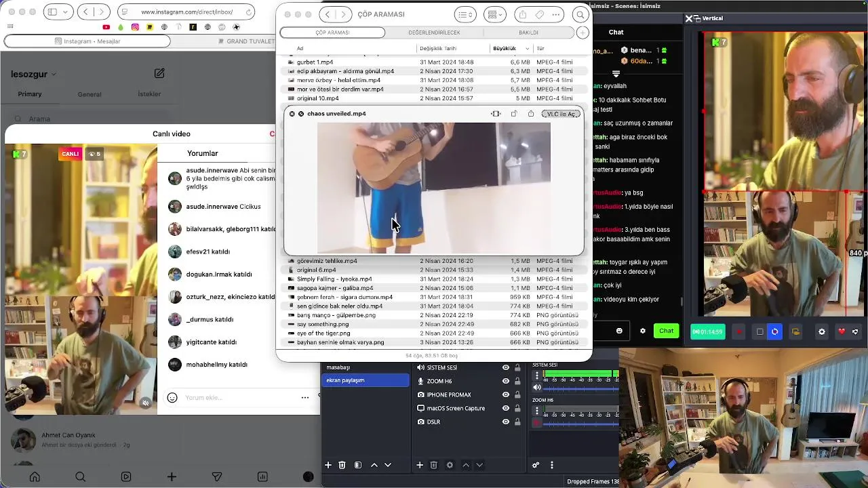Add a new scene with plus icon

click(328, 465)
